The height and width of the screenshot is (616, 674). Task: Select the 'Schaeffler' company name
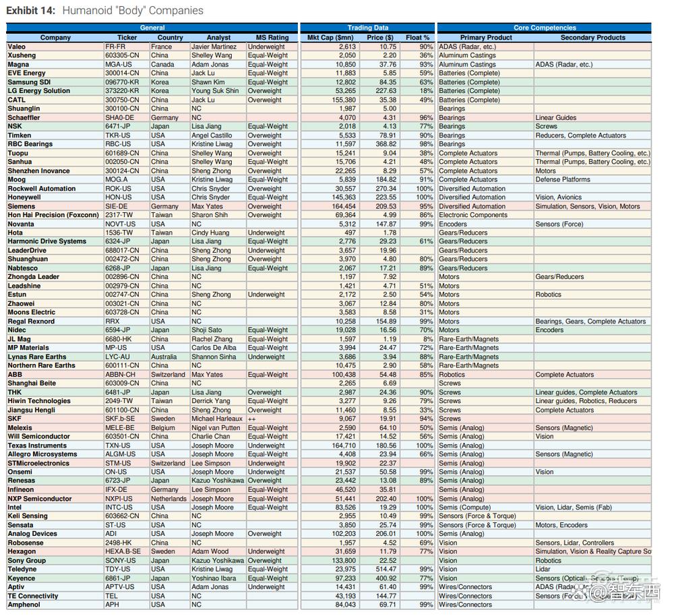(24, 117)
